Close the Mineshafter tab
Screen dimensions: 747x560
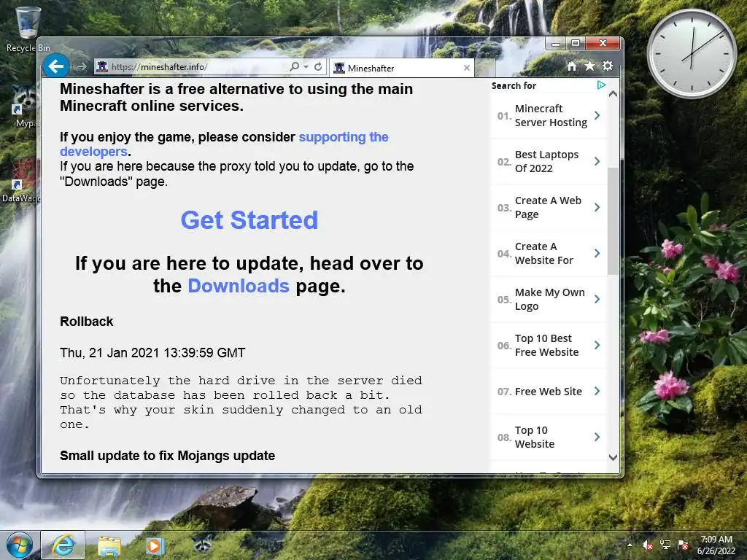click(x=466, y=68)
